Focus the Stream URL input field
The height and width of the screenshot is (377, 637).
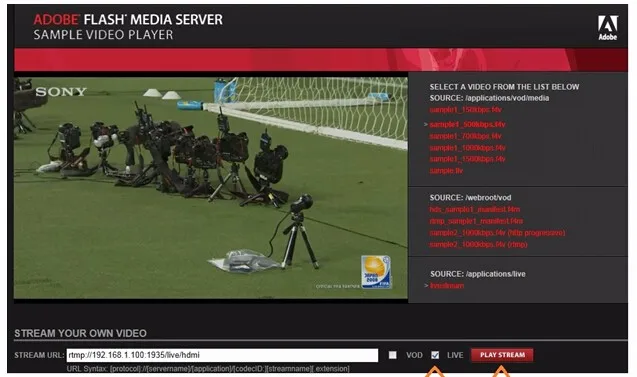tap(222, 355)
